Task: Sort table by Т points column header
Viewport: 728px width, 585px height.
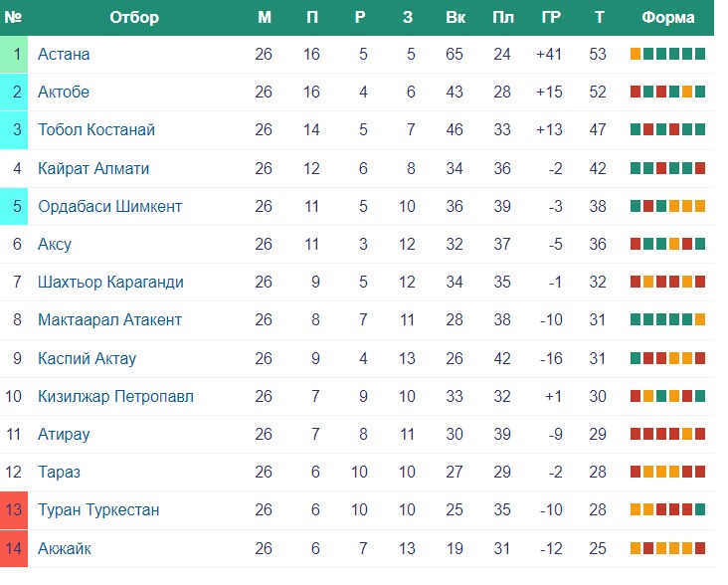Action: (x=600, y=17)
